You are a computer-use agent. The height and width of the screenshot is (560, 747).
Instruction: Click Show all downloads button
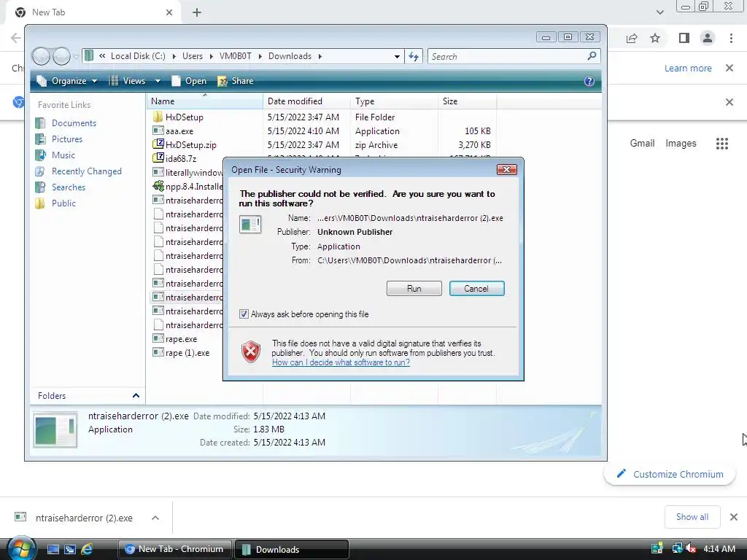(692, 517)
